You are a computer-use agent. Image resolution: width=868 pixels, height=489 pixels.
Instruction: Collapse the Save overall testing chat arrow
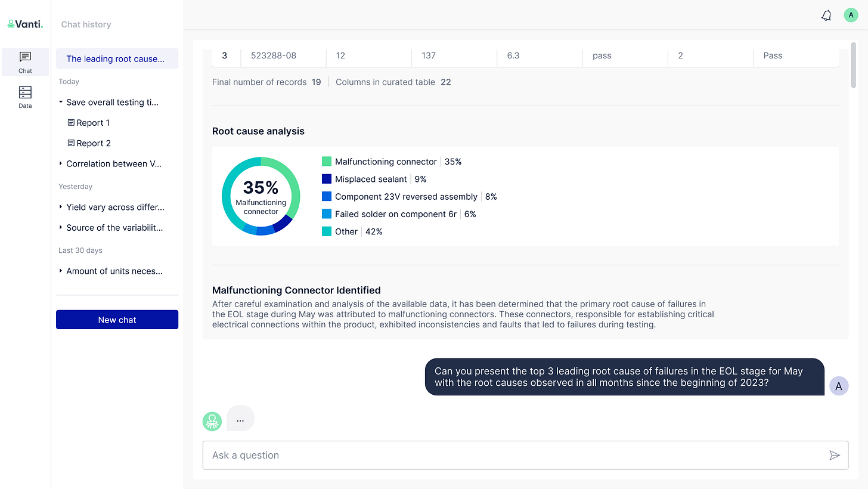coord(61,102)
